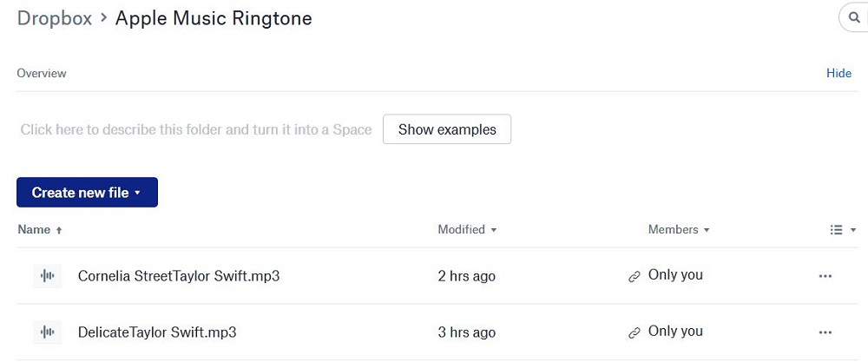868x362 pixels.
Task: Click the search magnifier icon
Action: point(854,17)
